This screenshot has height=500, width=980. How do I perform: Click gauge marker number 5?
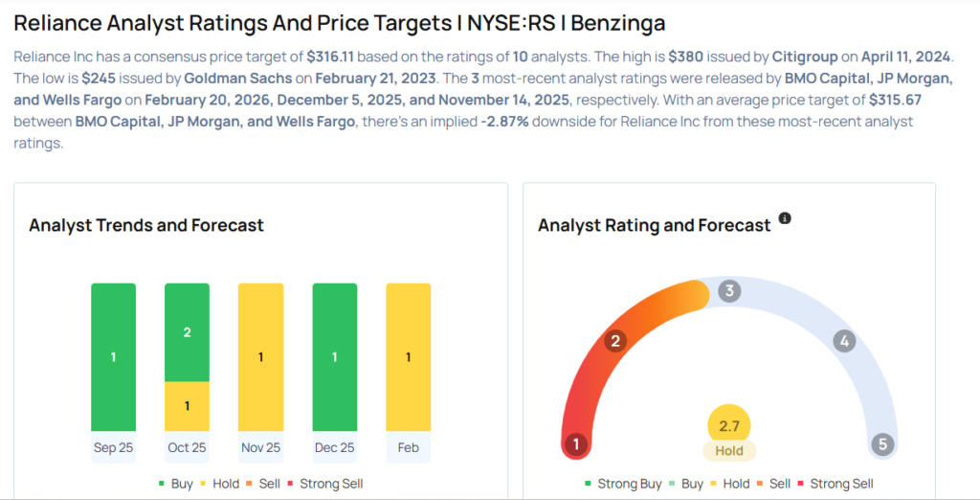(881, 444)
